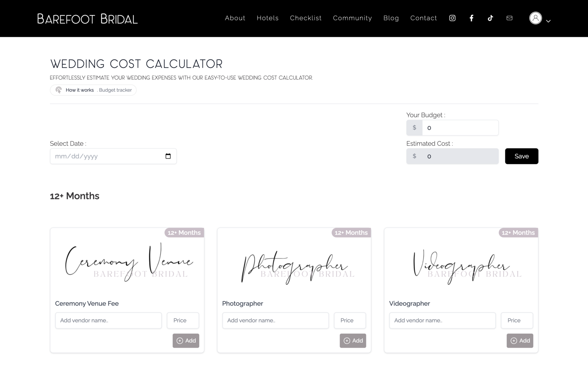The image size is (588, 373).
Task: Click the TikTok icon in header
Action: (x=490, y=18)
